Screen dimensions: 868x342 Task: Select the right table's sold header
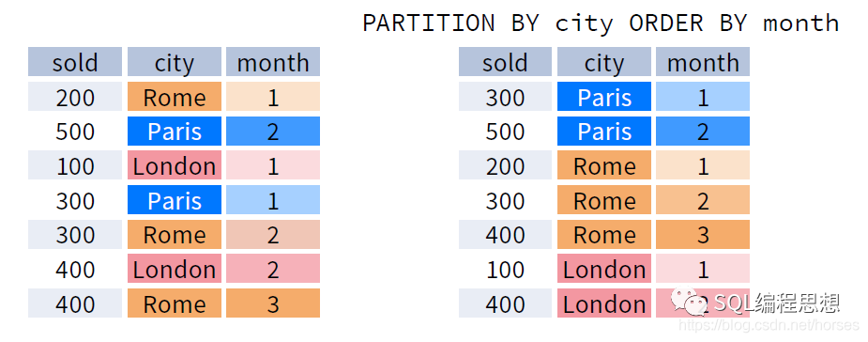[x=506, y=62]
